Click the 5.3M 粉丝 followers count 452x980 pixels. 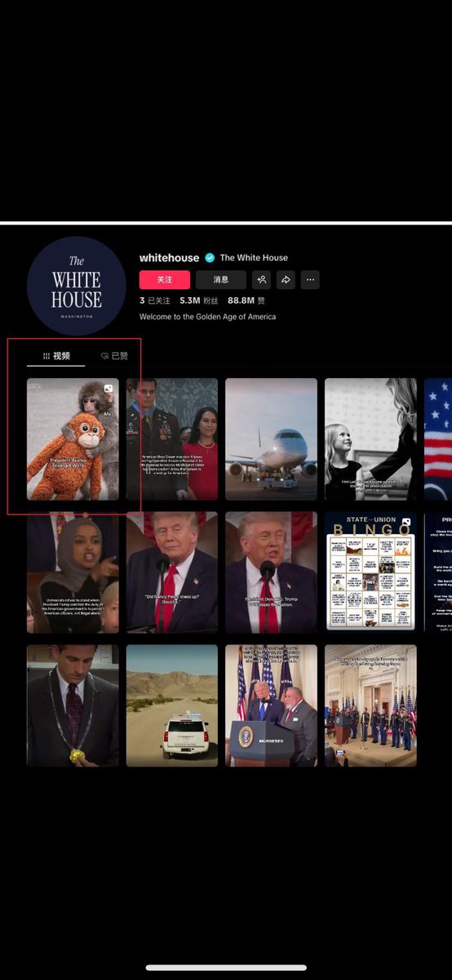coord(200,301)
